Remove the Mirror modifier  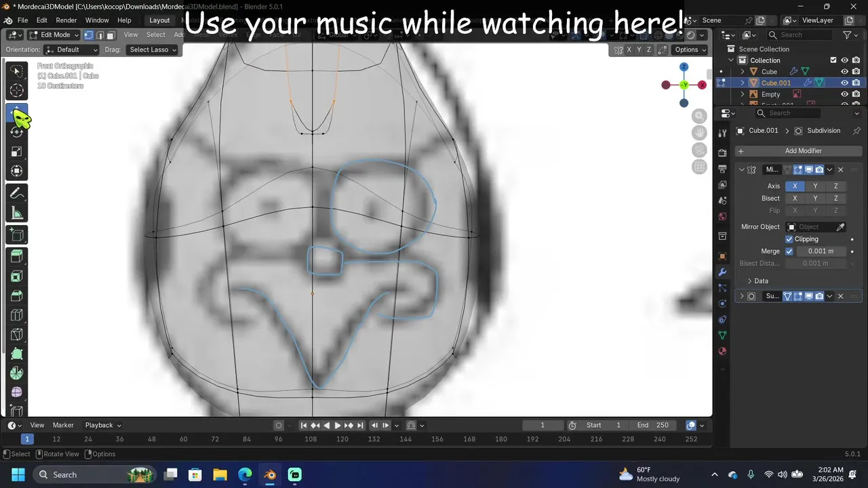click(841, 170)
